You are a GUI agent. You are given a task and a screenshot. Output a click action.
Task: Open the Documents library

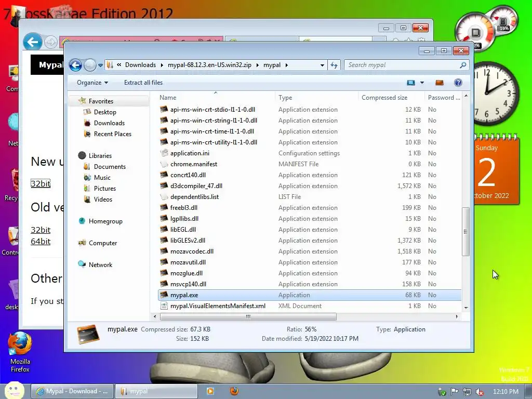(x=110, y=166)
